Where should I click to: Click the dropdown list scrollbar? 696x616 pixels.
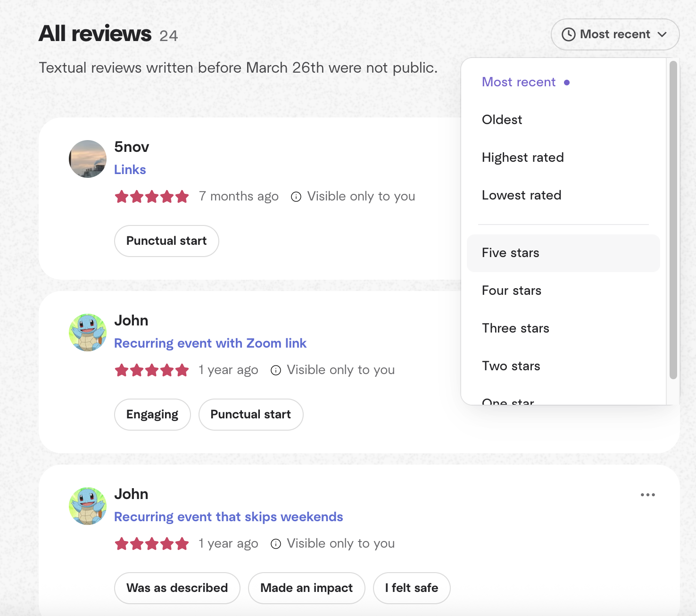[x=673, y=220]
